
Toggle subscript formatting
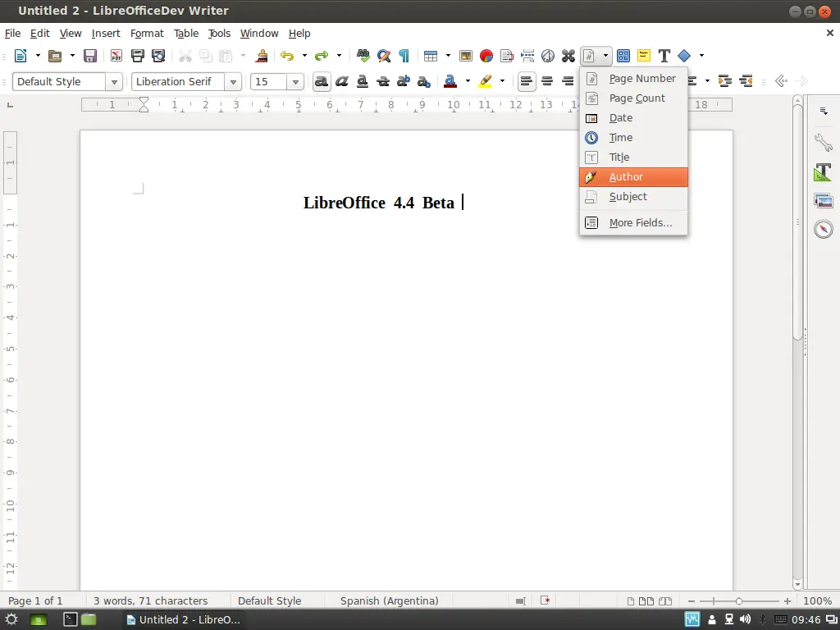click(x=424, y=81)
